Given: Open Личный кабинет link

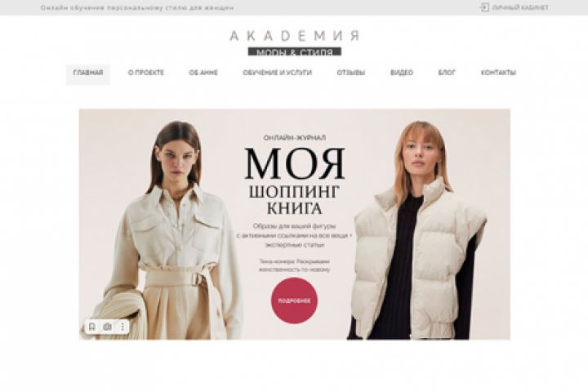Looking at the screenshot, I should click(520, 7).
